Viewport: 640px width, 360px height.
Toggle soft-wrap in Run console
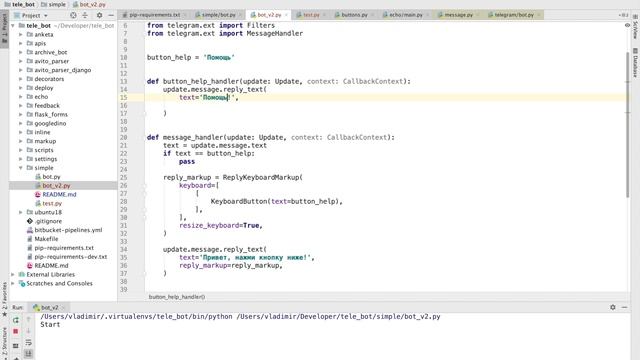coord(29,342)
